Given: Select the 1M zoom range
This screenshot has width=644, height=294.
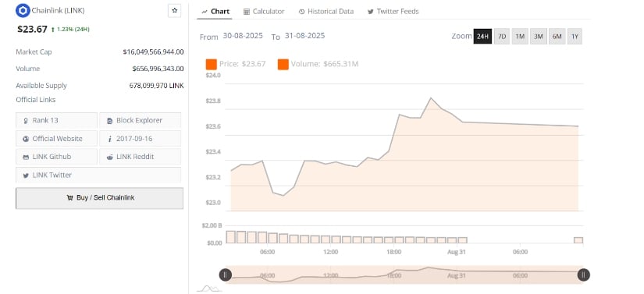Looking at the screenshot, I should click(x=520, y=37).
